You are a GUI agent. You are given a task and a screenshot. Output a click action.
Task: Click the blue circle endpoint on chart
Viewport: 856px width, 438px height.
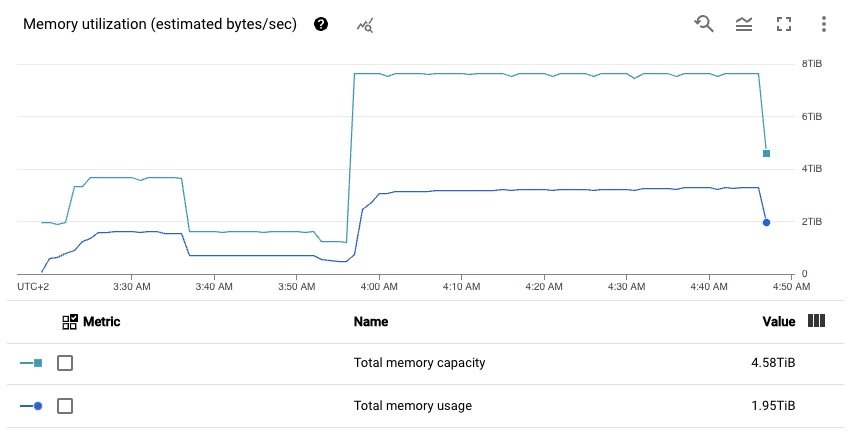(766, 222)
